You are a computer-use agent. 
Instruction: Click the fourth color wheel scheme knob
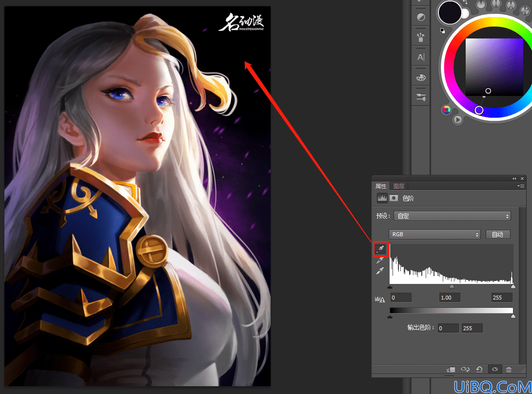[x=526, y=10]
